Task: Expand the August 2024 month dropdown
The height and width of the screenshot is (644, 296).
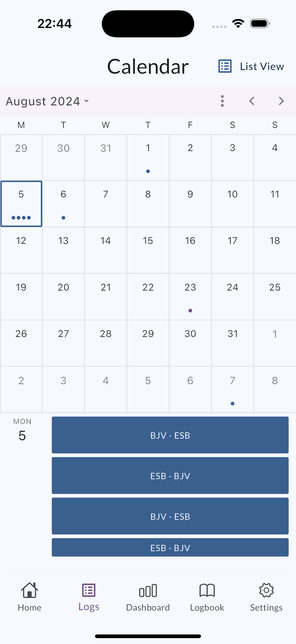Action: 47,101
